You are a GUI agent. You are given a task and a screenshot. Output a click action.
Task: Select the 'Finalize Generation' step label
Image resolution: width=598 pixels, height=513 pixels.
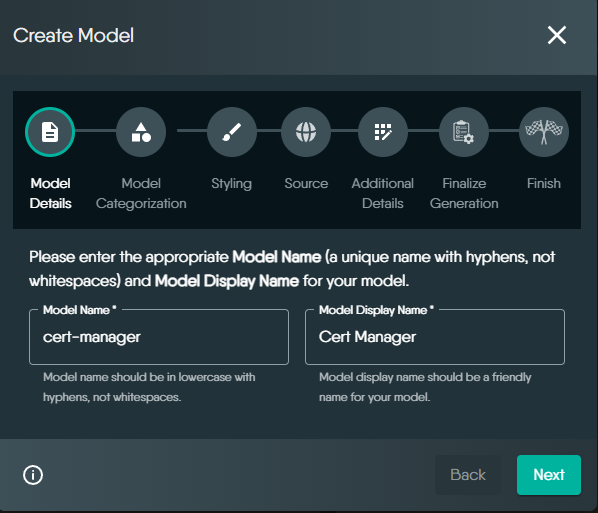[464, 193]
